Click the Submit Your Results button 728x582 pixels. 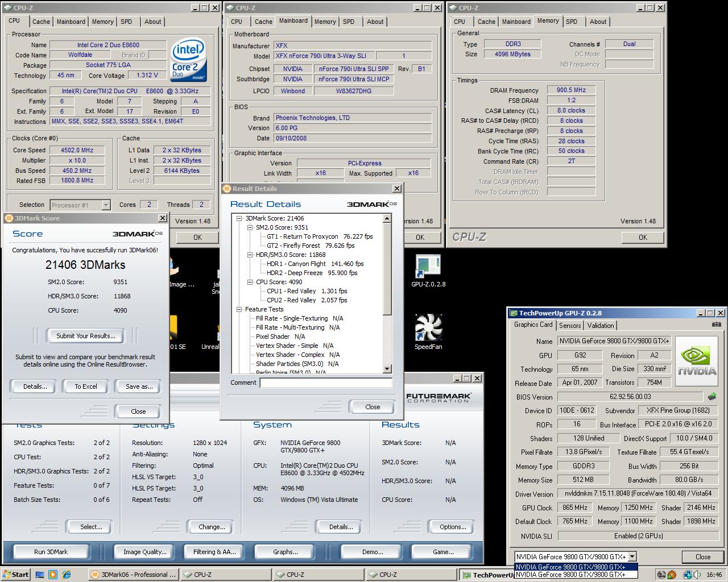click(85, 336)
